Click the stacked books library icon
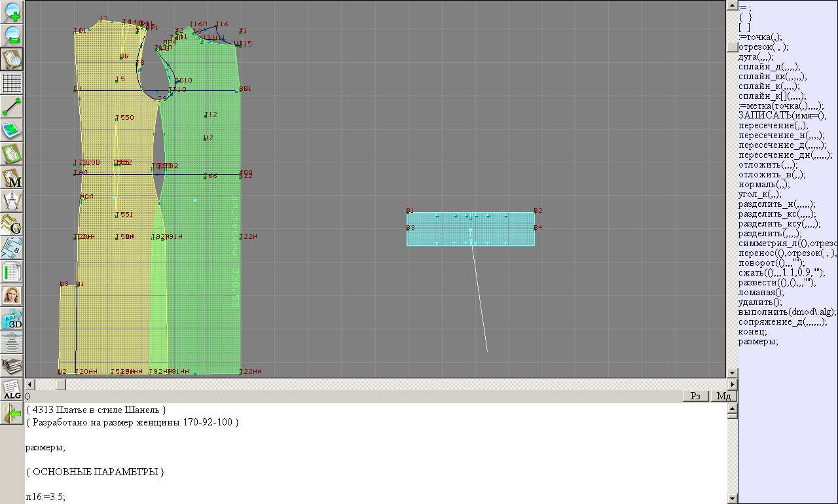 coord(12,365)
